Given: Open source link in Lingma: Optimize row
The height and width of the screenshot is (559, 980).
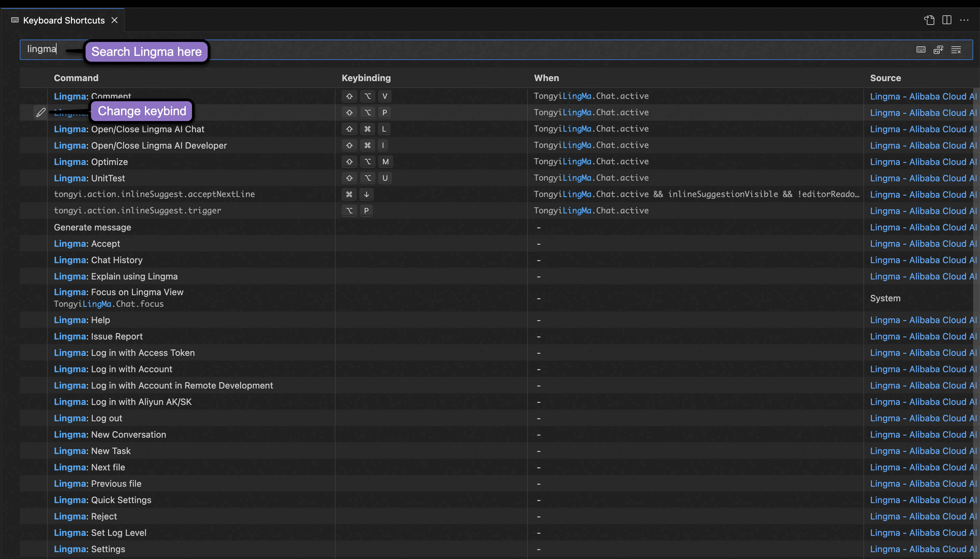Looking at the screenshot, I should click(x=923, y=162).
